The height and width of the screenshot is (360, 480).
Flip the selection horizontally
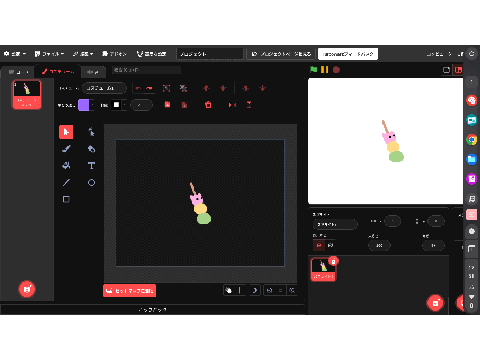pyautogui.click(x=232, y=105)
